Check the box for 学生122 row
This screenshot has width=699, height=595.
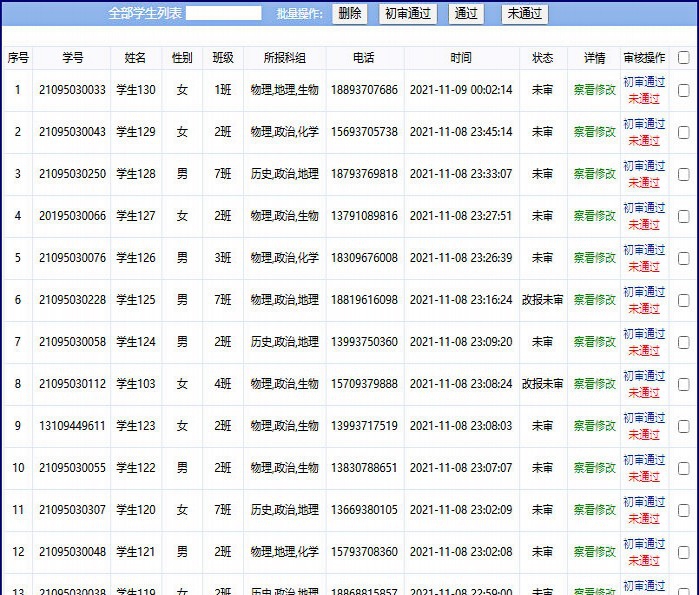[x=683, y=468]
